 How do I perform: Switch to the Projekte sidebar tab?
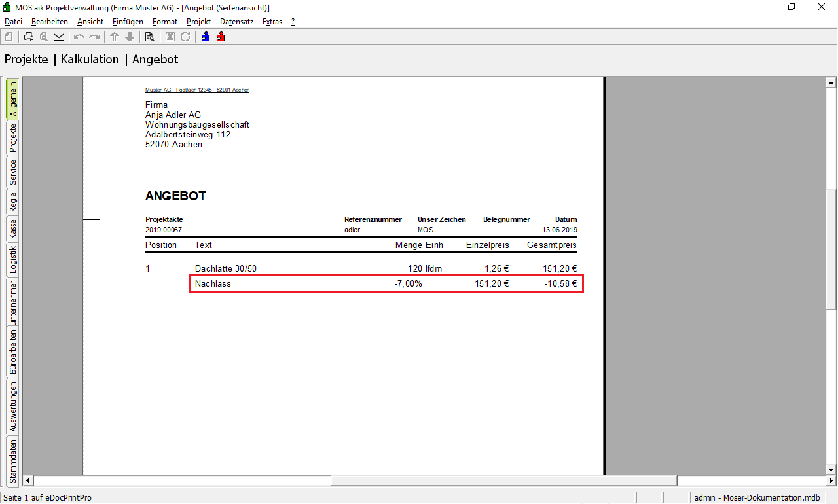click(x=12, y=138)
